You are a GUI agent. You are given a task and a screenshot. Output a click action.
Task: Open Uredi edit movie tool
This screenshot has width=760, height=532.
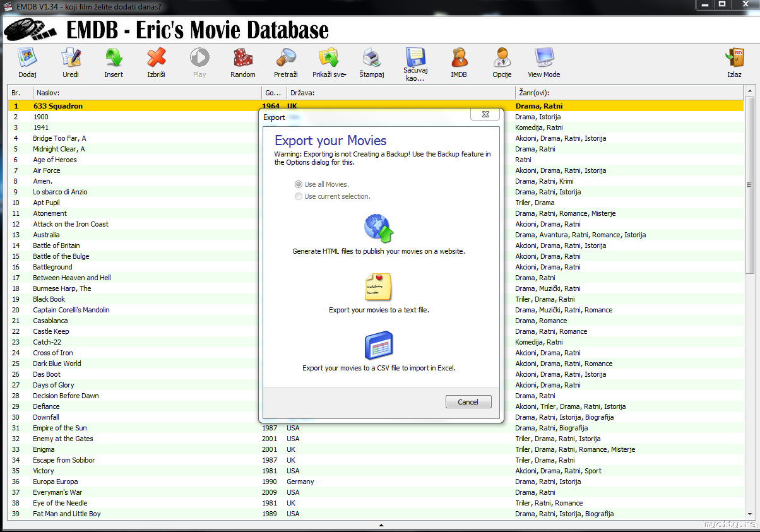[x=71, y=59]
